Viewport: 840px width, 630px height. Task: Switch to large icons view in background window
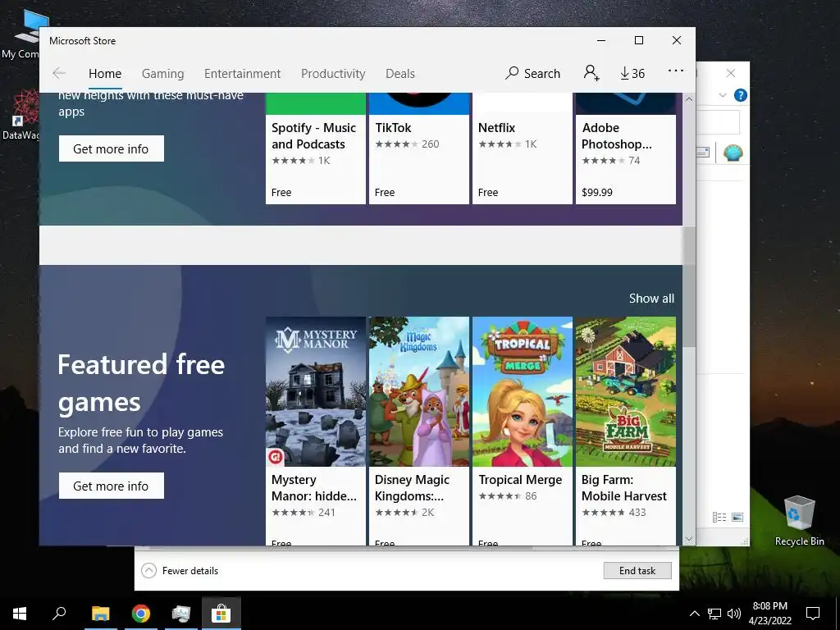[737, 517]
